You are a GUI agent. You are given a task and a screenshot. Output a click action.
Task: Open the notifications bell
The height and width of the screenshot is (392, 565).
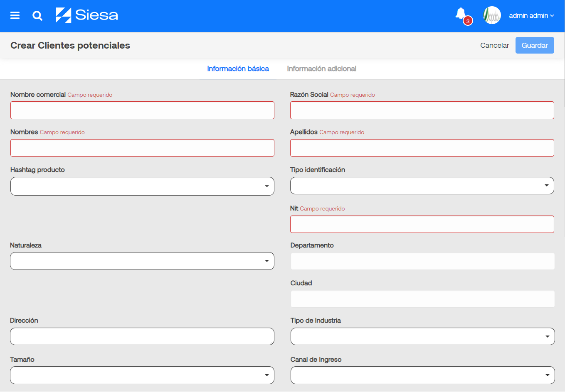[461, 14]
